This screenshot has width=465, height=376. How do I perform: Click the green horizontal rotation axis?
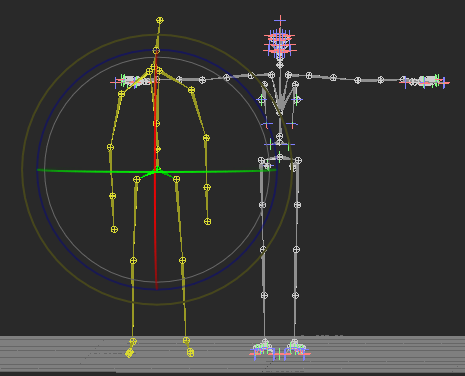83,171
